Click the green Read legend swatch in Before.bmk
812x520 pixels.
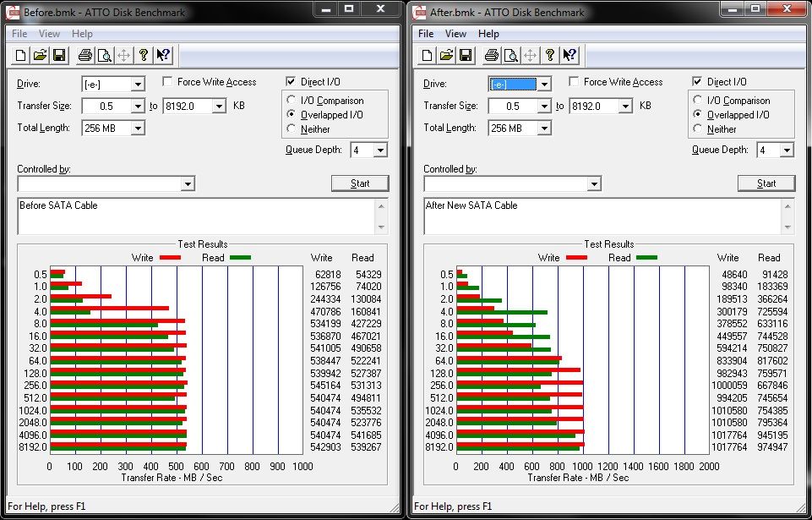tap(240, 258)
